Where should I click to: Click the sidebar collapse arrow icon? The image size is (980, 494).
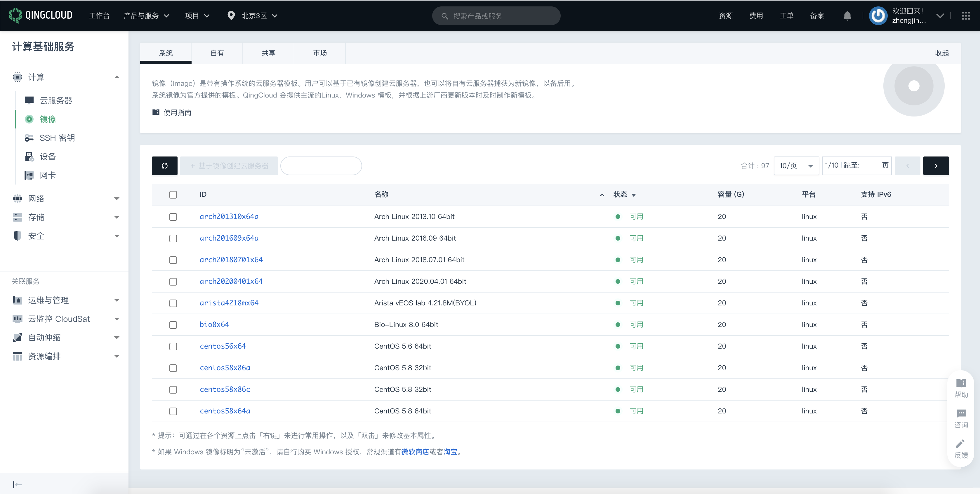(17, 484)
